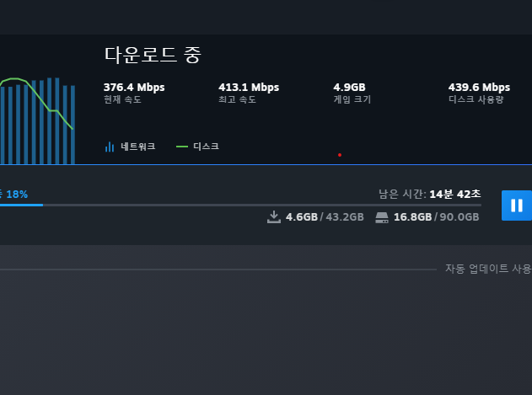Click the 네트워크 legend label

[x=138, y=147]
